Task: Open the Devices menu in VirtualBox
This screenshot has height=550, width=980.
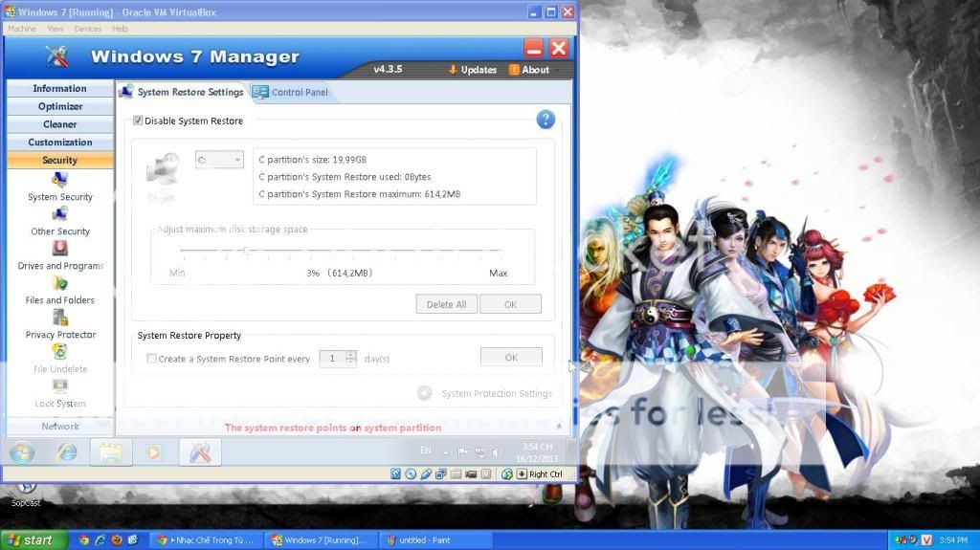Action: pyautogui.click(x=88, y=29)
